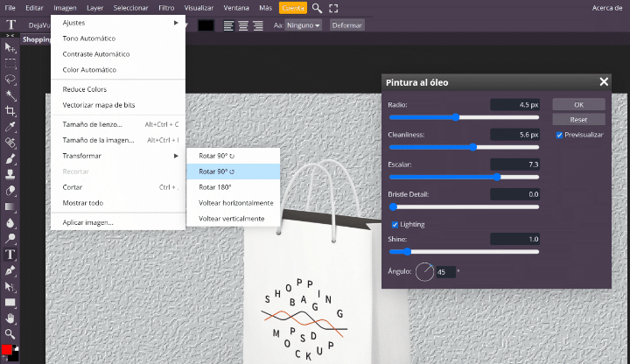Select the Pen tool
The width and height of the screenshot is (630, 364).
10,270
